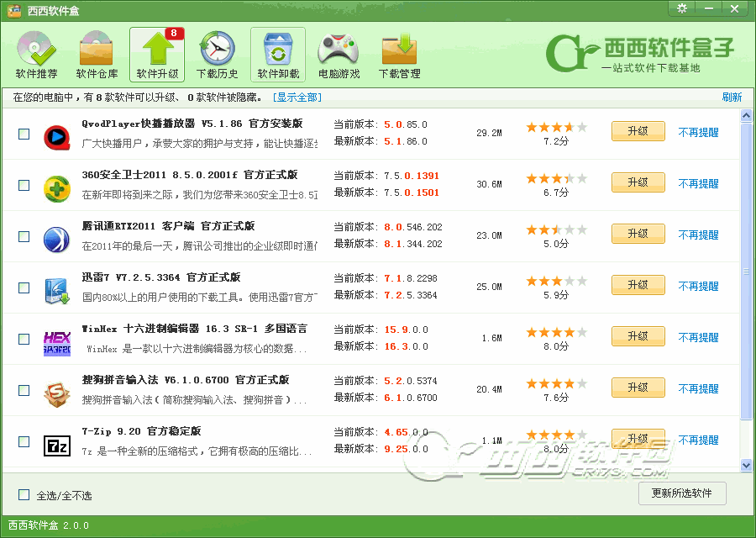Click 升级 for 腾讯通RTX2011
The height and width of the screenshot is (538, 756).
[x=638, y=234]
